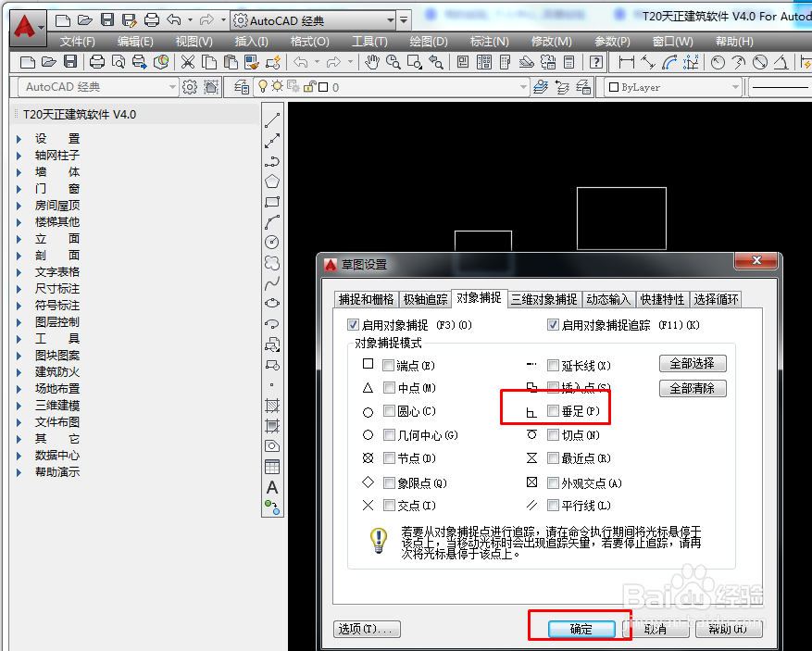Select the Hatch tool
This screenshot has height=651, width=812.
click(272, 405)
